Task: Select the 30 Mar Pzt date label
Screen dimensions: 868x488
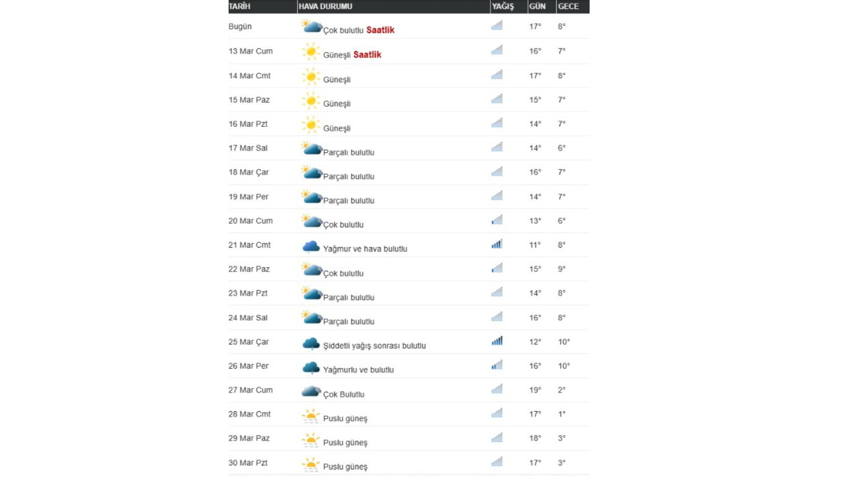Action: click(x=248, y=463)
